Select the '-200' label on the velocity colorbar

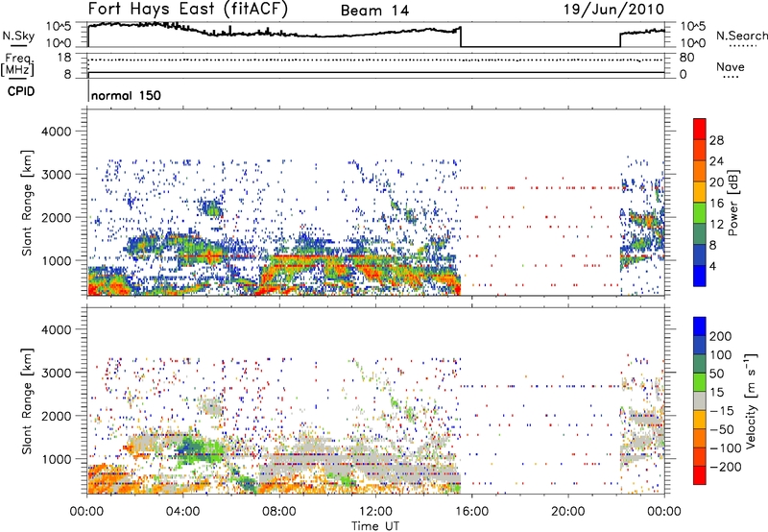726,467
